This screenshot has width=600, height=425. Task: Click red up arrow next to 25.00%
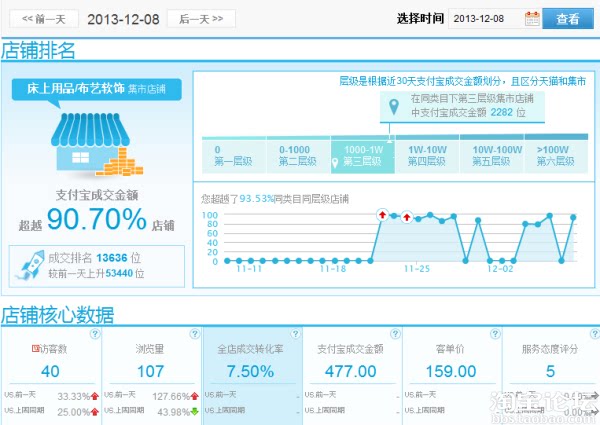tap(95, 412)
